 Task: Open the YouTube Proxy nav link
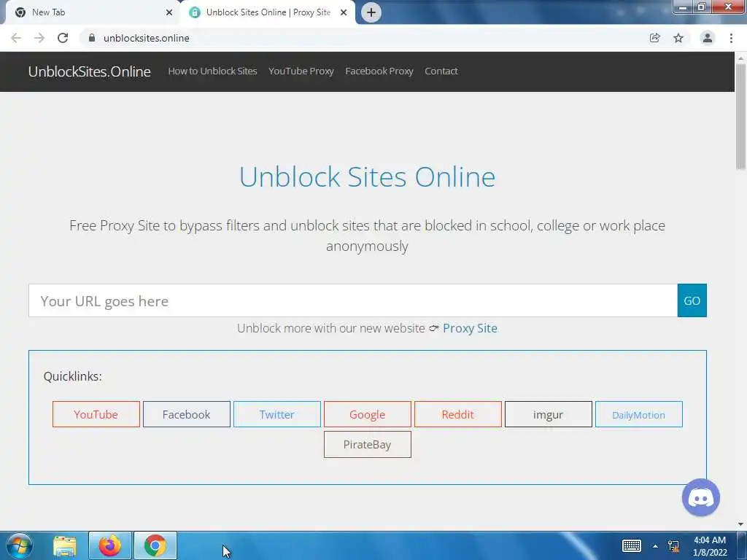[301, 71]
